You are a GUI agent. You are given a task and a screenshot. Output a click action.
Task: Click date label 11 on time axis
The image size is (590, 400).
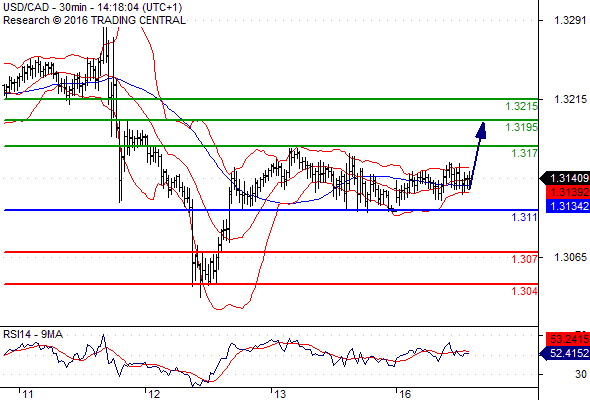tap(27, 394)
